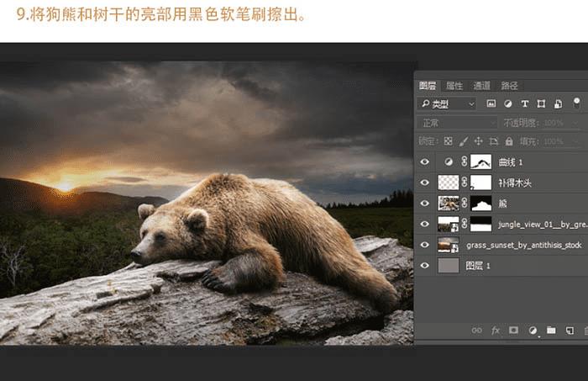Click the pixel layer filter icon
Viewport: 588px width, 381px height.
click(491, 104)
